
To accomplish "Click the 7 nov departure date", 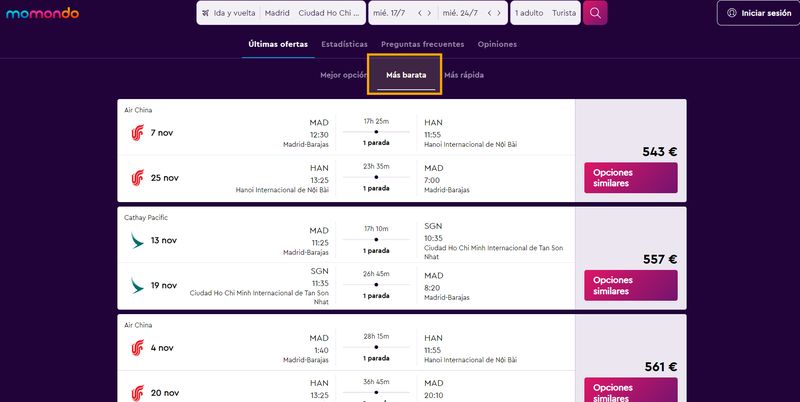I will pyautogui.click(x=162, y=133).
